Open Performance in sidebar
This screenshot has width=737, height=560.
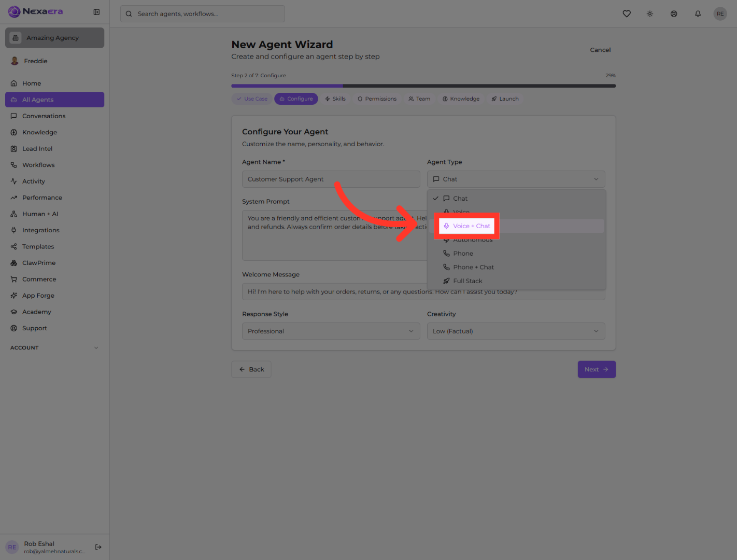(54, 198)
